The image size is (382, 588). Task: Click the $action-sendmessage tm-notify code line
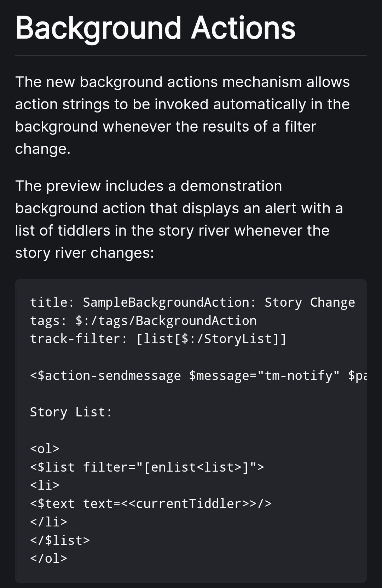[x=198, y=376]
